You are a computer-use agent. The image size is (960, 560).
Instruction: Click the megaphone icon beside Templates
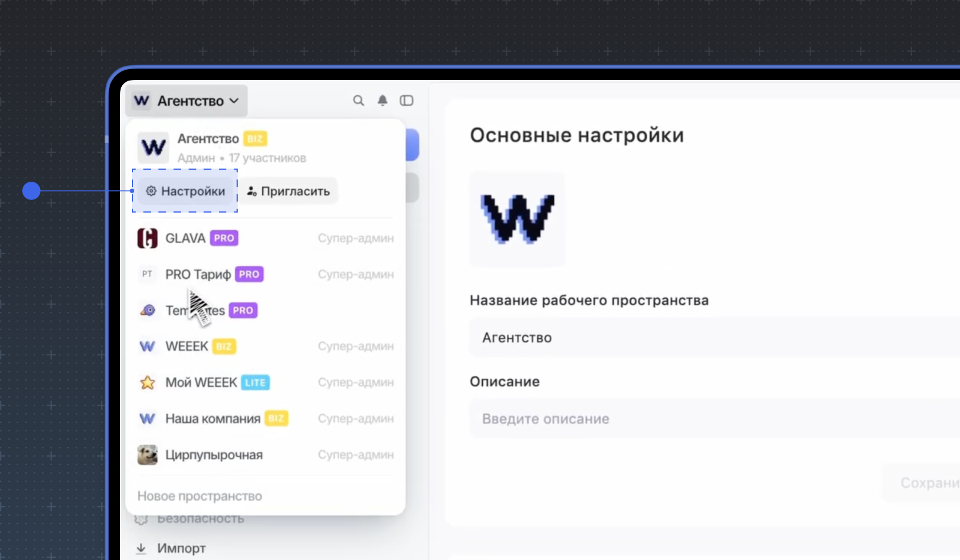click(147, 310)
